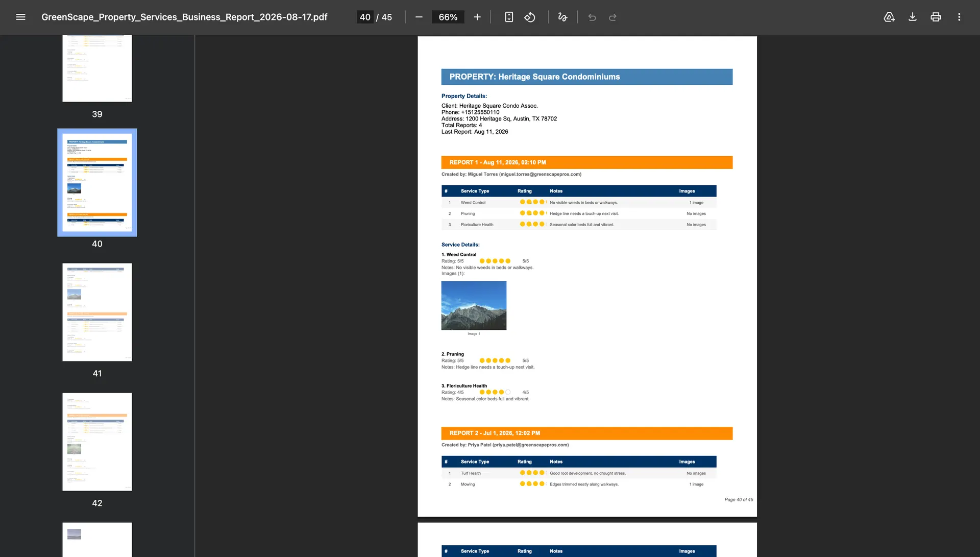The height and width of the screenshot is (557, 980).
Task: Open page 39 thumbnail
Action: click(x=97, y=68)
